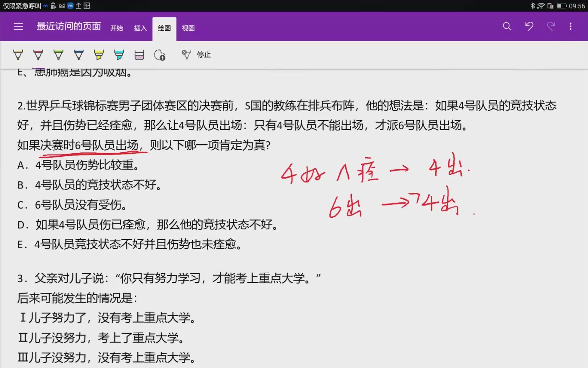Open the 最近访问的页面 recent pages list

pos(68,26)
